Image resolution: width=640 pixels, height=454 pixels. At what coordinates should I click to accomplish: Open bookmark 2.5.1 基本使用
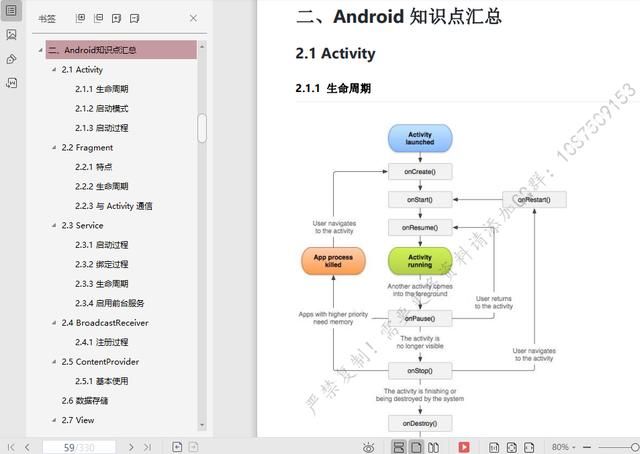pos(102,381)
